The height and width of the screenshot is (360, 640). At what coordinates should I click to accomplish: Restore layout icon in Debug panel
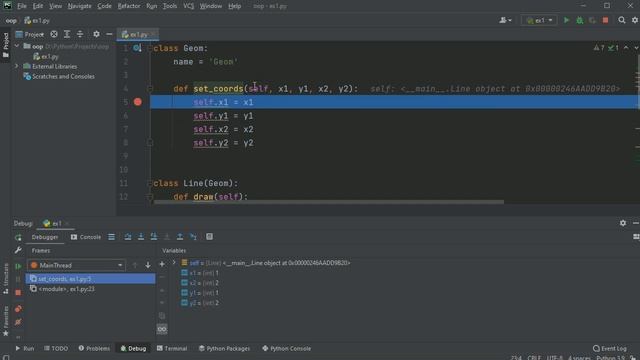[636, 237]
